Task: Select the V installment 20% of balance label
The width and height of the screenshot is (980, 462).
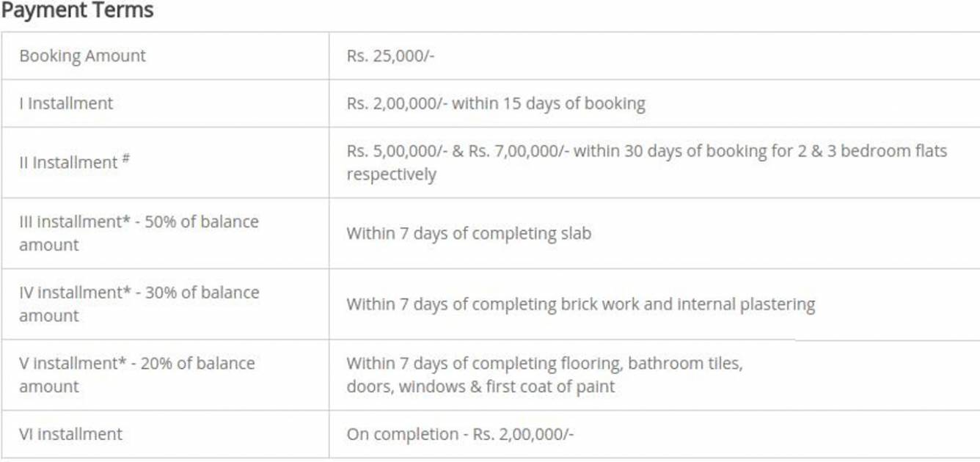Action: [x=136, y=375]
